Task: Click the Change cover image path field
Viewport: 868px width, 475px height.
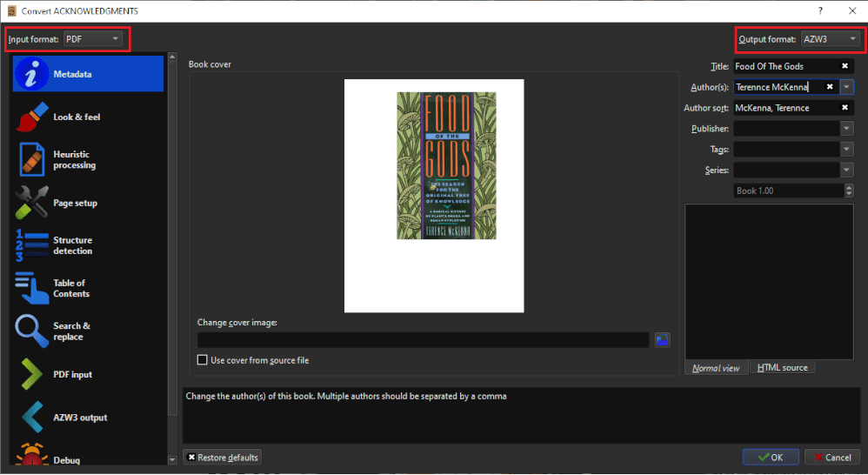Action: pyautogui.click(x=423, y=340)
